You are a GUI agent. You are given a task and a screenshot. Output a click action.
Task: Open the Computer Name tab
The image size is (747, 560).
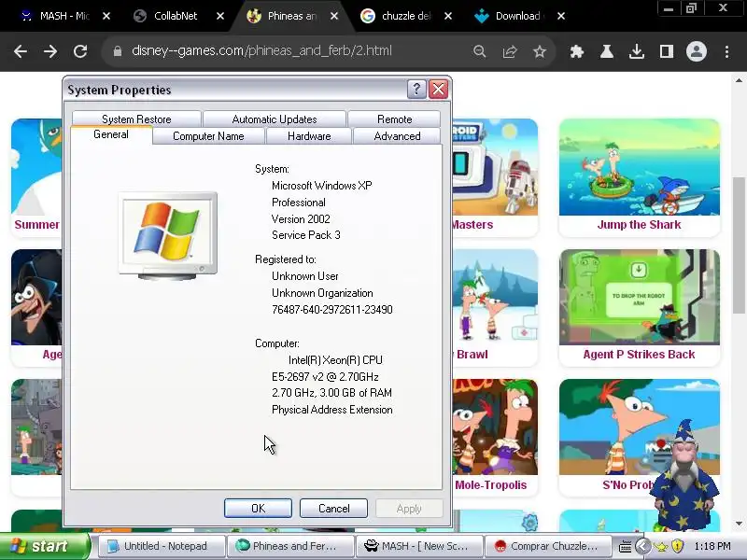tap(208, 136)
